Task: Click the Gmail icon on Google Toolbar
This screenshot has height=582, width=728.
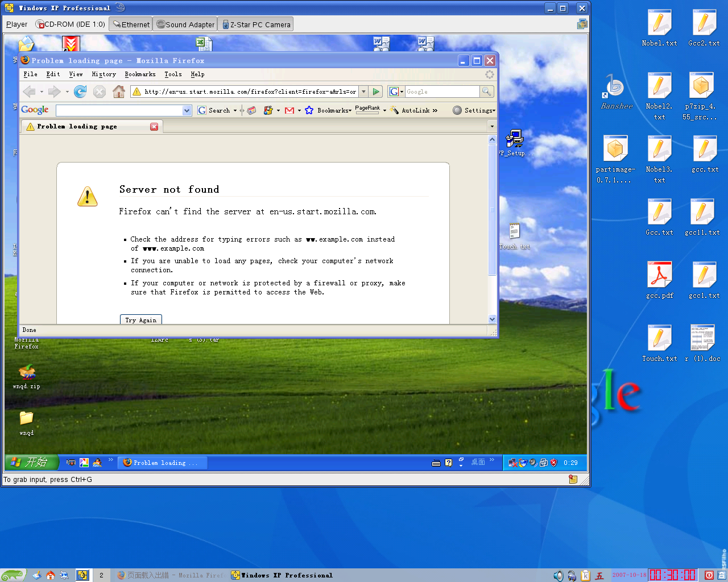Action: click(x=289, y=110)
